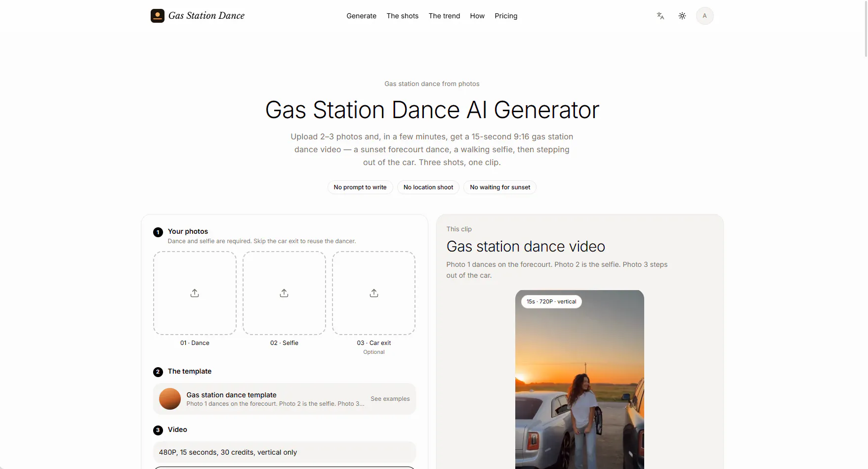Play the gas station dance preview video
The height and width of the screenshot is (469, 868).
[x=579, y=380]
